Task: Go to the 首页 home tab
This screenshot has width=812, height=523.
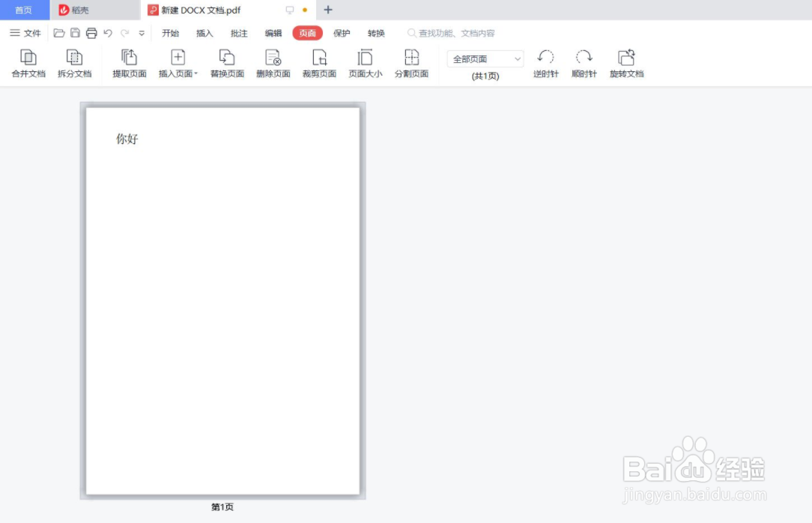Action: 24,10
